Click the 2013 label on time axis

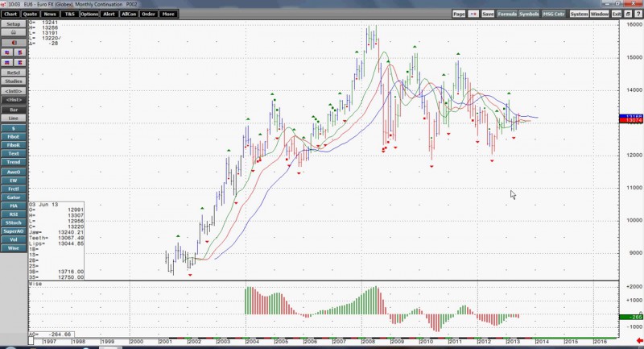pos(514,342)
